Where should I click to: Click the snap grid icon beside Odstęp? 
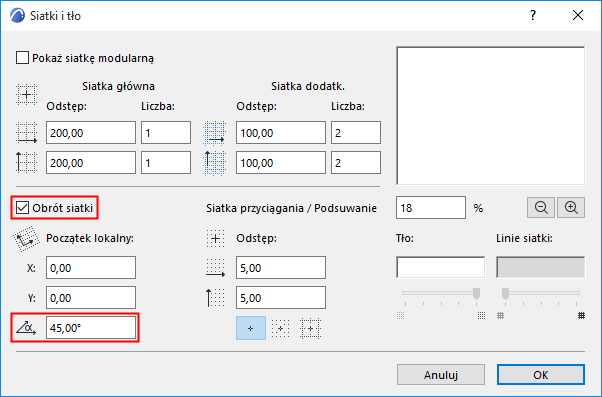pyautogui.click(x=215, y=238)
